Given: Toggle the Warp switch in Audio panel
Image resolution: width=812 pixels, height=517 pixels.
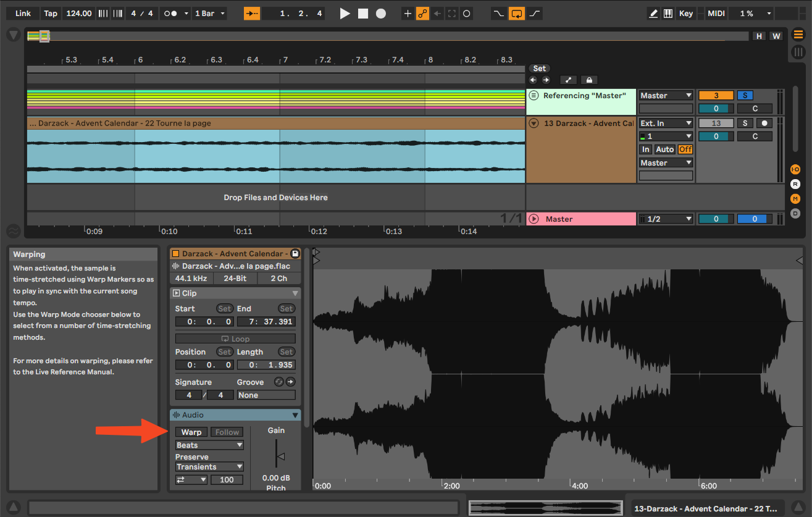Looking at the screenshot, I should click(191, 432).
